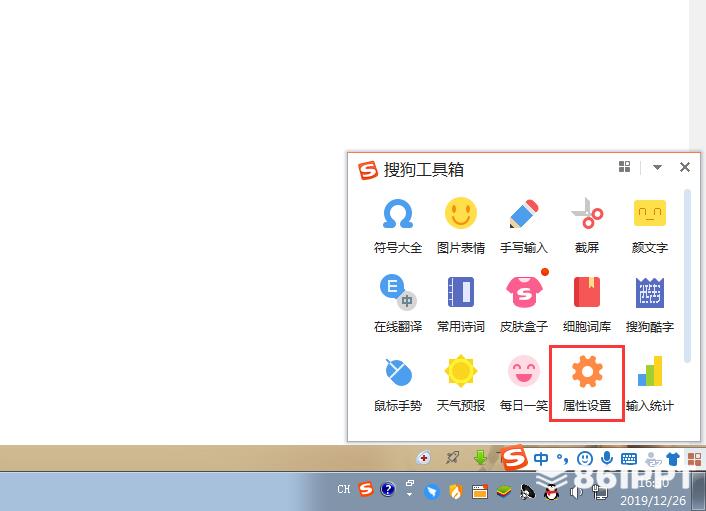
Task: Activate voice input microphone on input bar
Action: [607, 458]
